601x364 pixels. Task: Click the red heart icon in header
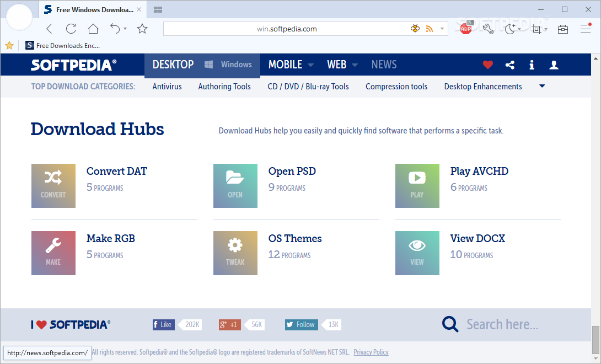tap(487, 65)
